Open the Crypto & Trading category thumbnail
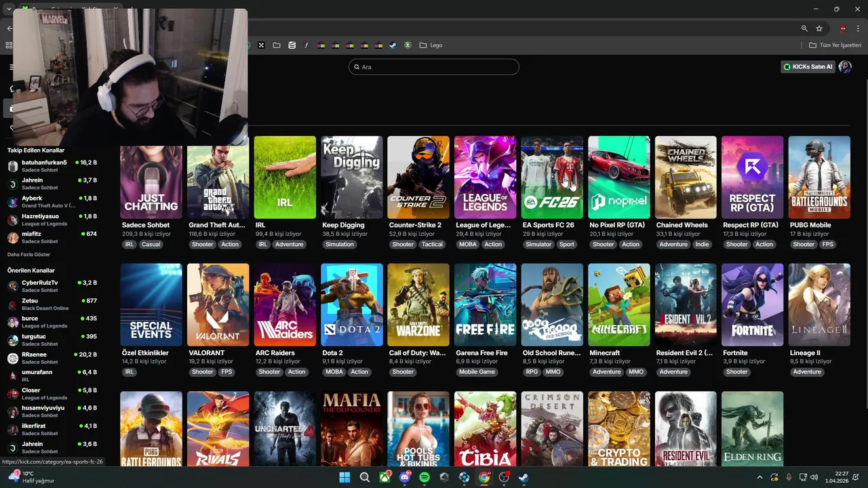 coord(619,428)
